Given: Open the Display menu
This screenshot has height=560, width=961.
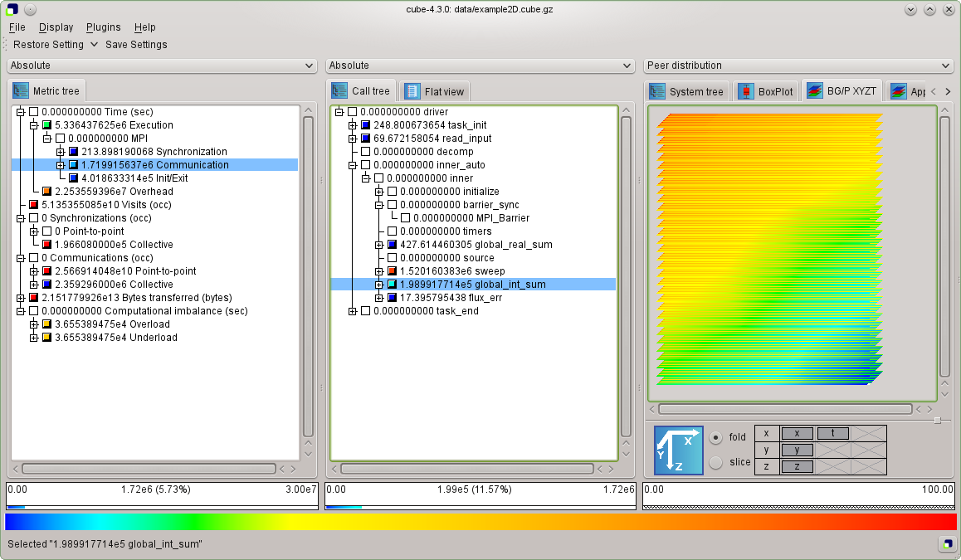Looking at the screenshot, I should tap(56, 27).
